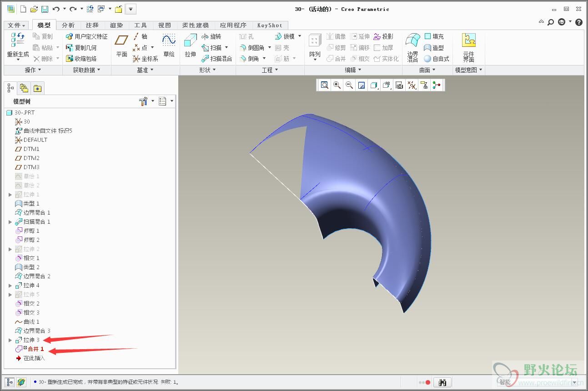Click the refit zoom icon in graphics toolbar
The image size is (588, 391).
coord(324,85)
